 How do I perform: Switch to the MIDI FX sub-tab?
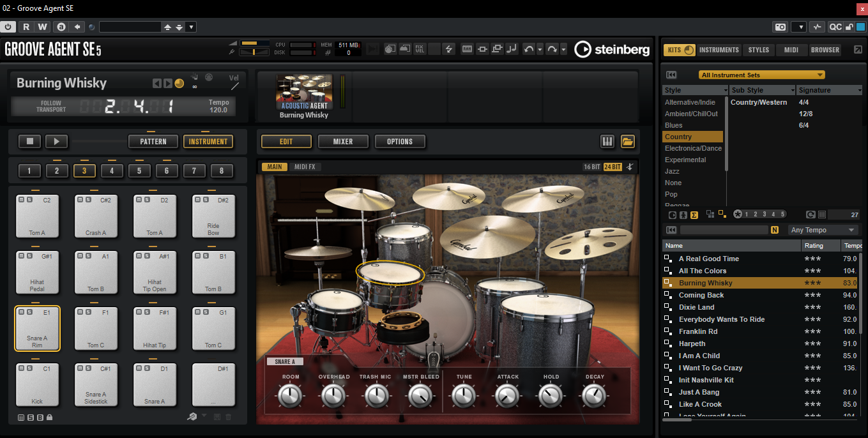point(304,167)
